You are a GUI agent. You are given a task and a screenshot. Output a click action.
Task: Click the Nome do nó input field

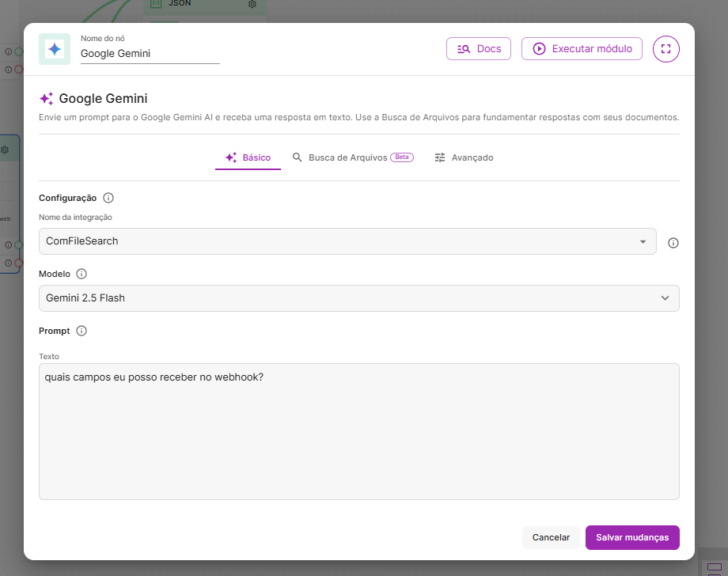(x=150, y=54)
